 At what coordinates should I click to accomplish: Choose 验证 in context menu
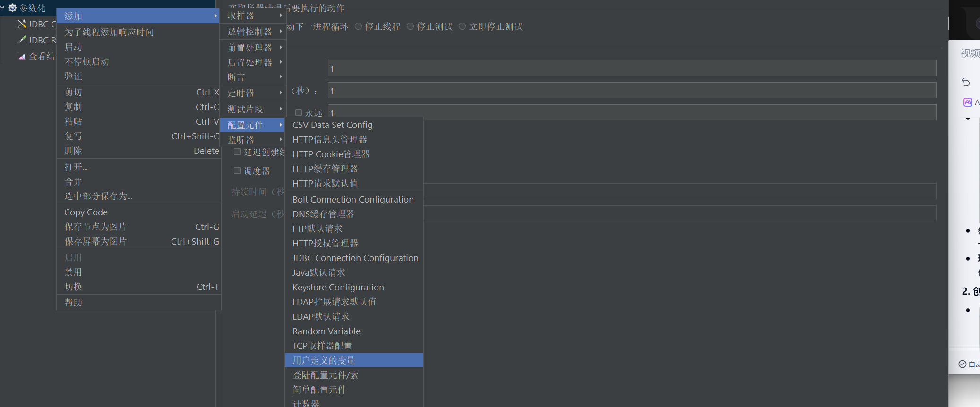click(x=138, y=76)
